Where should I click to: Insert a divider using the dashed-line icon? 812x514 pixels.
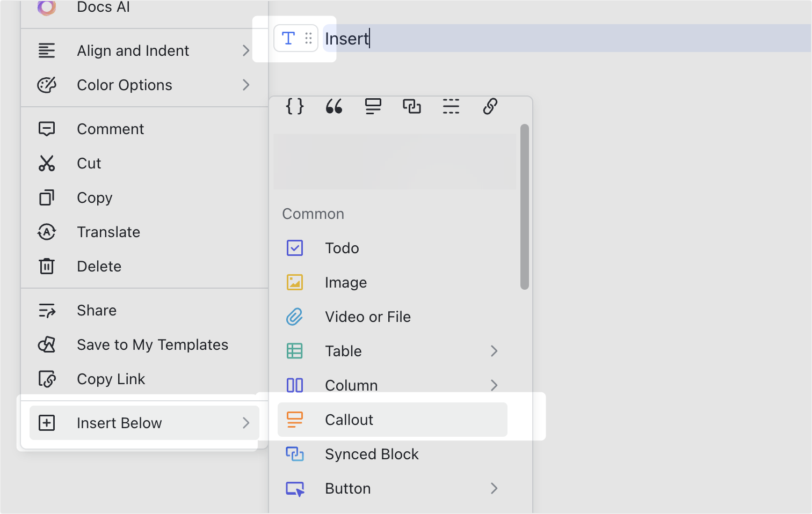click(x=451, y=106)
